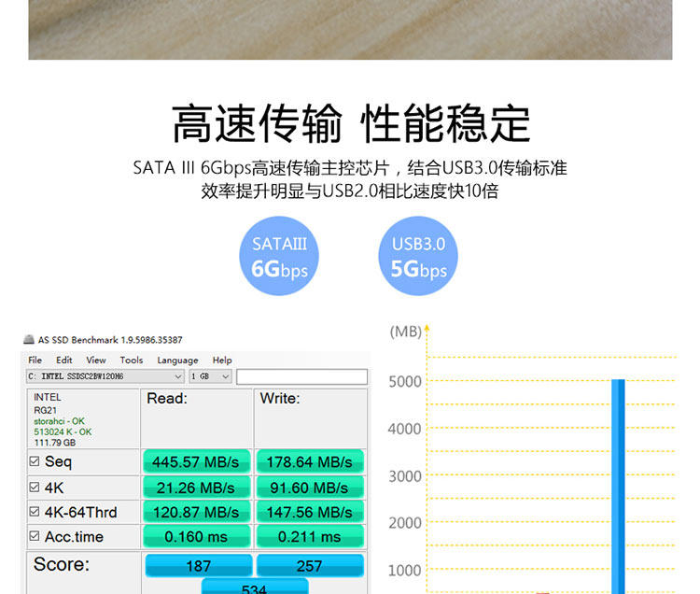700x594 pixels.
Task: Open the Help menu
Action: pyautogui.click(x=222, y=360)
